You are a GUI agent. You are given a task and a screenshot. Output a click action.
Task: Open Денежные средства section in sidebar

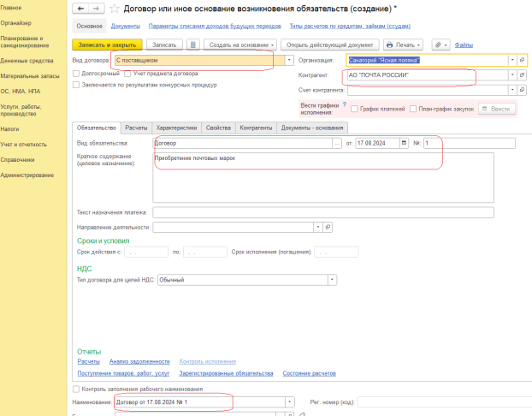tap(27, 61)
